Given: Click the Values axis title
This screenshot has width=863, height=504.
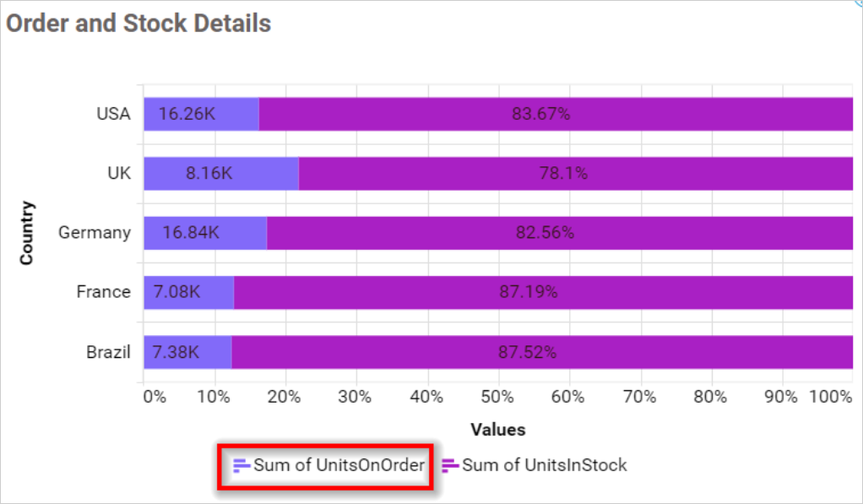Looking at the screenshot, I should coord(498,430).
